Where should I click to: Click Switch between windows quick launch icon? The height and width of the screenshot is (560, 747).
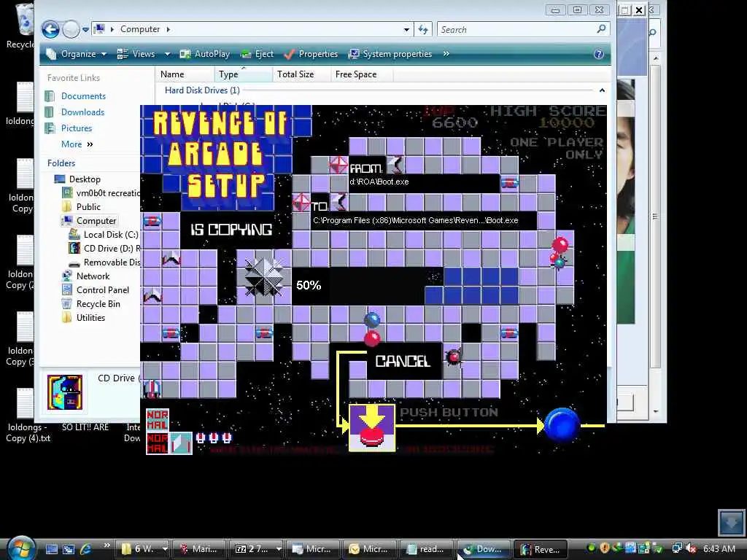(x=69, y=549)
